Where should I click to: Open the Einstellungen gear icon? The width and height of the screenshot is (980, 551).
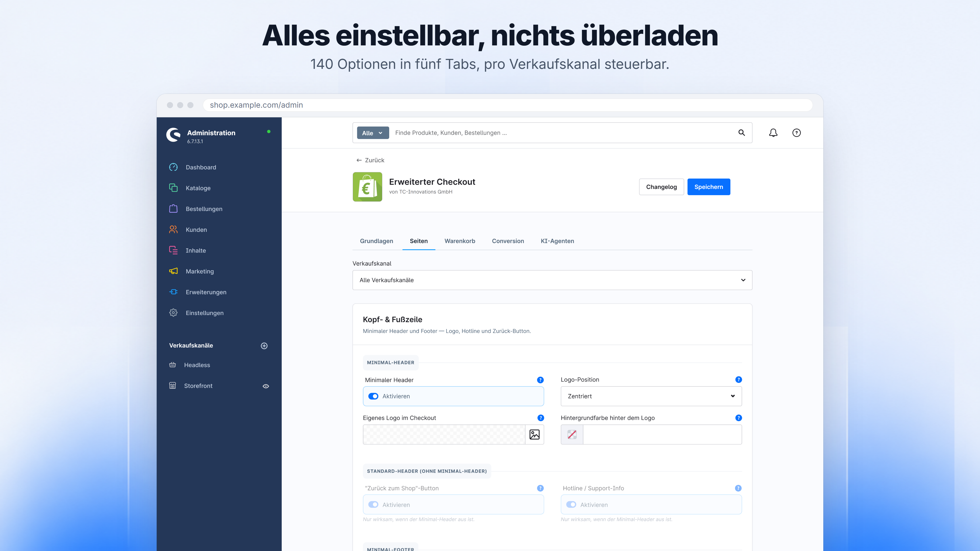tap(174, 313)
